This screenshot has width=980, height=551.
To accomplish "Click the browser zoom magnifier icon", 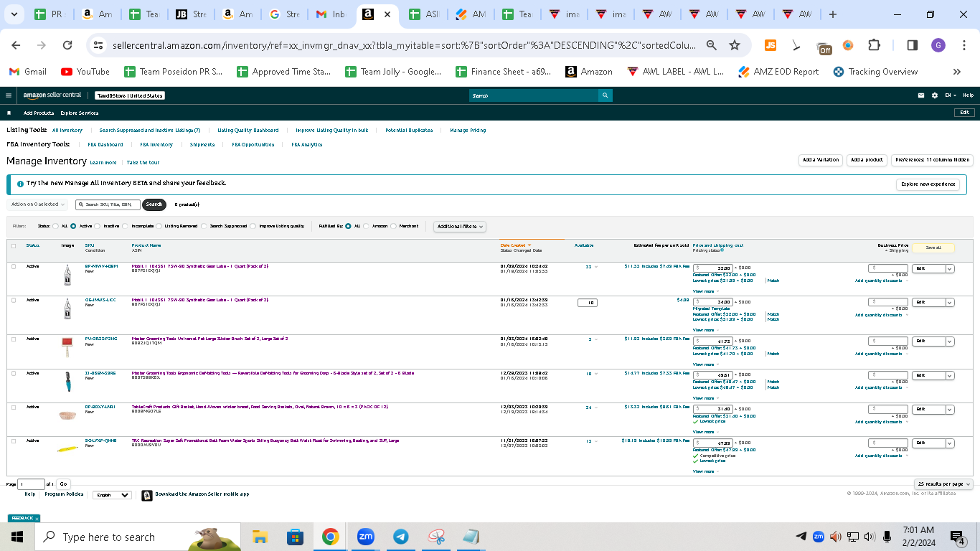I will click(711, 45).
